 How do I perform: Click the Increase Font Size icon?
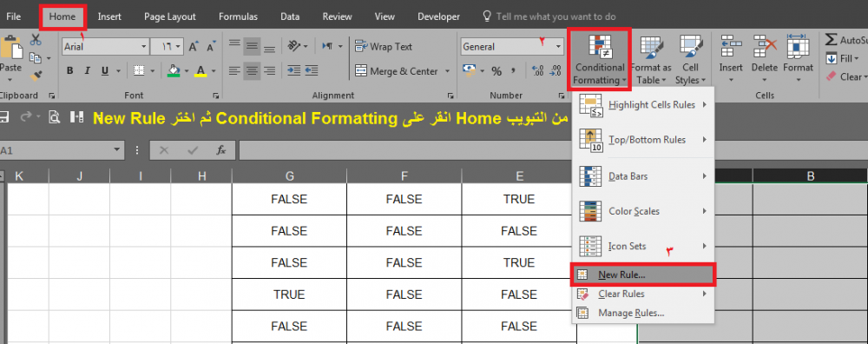tap(194, 47)
